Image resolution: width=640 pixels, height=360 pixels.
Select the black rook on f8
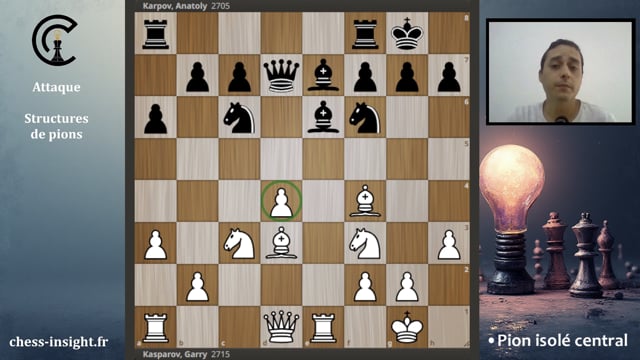(365, 34)
